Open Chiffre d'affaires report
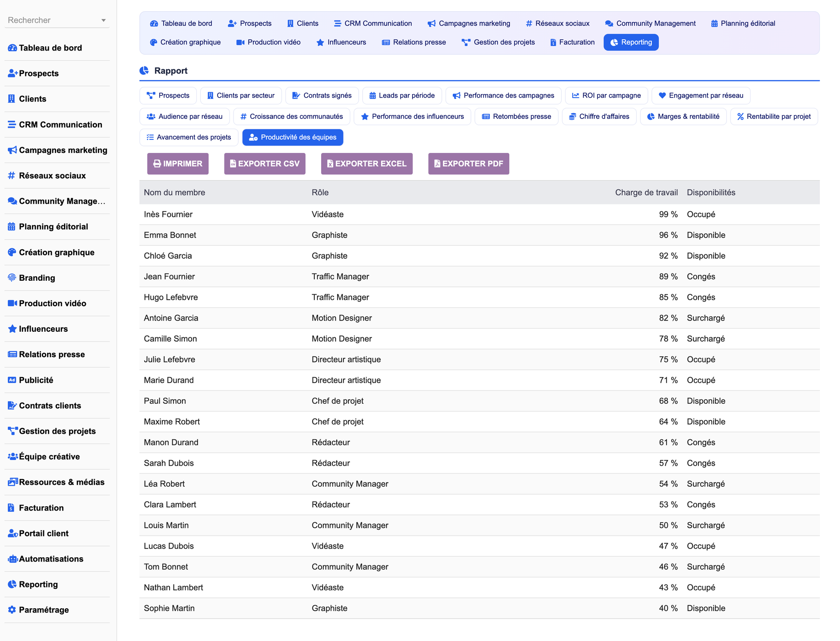Image resolution: width=840 pixels, height=641 pixels. [599, 117]
